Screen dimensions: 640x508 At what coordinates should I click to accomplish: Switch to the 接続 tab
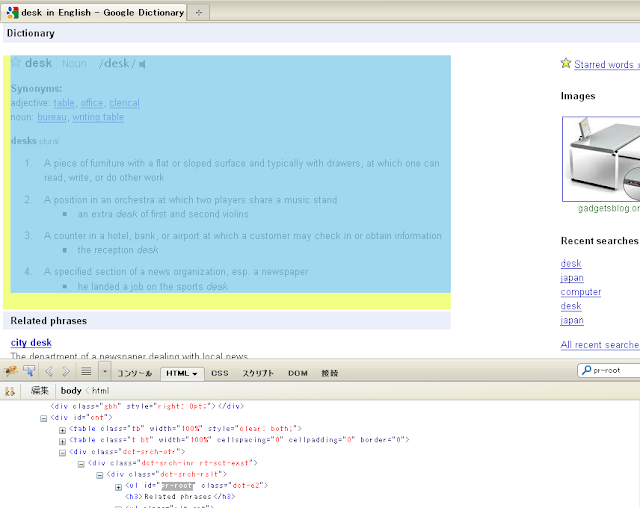[329, 373]
